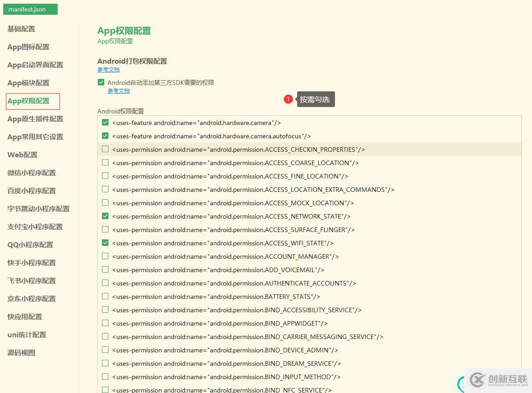Enable ACCESS_FINE_LOCATION permission checkbox

(x=105, y=176)
